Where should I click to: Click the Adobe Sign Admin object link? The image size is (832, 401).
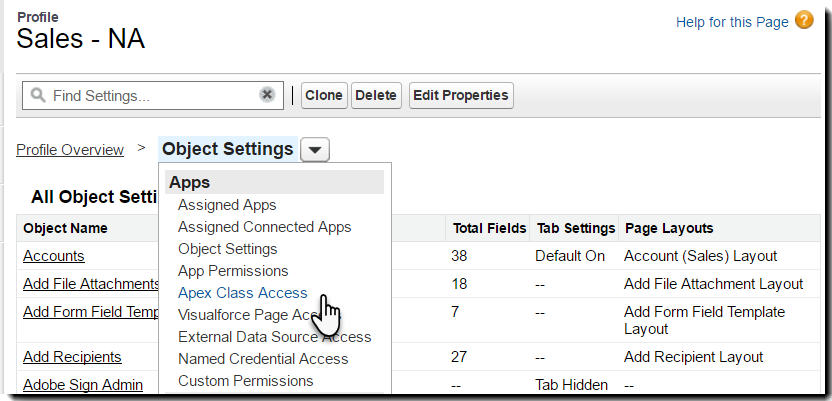tap(83, 385)
